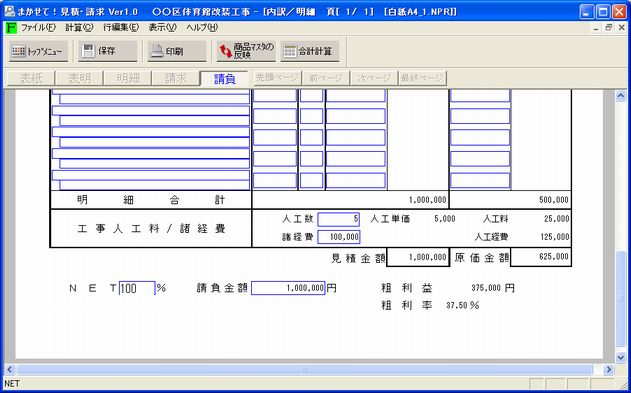
Task: Go to 次ページ next page
Action: [x=373, y=78]
